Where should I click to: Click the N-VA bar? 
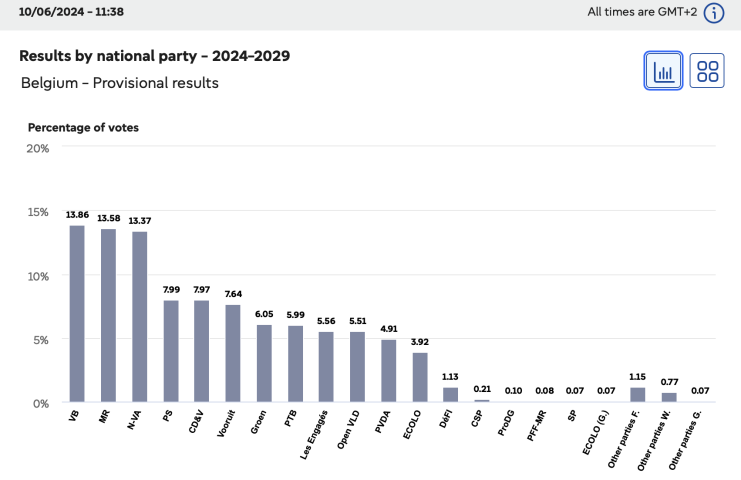click(139, 317)
